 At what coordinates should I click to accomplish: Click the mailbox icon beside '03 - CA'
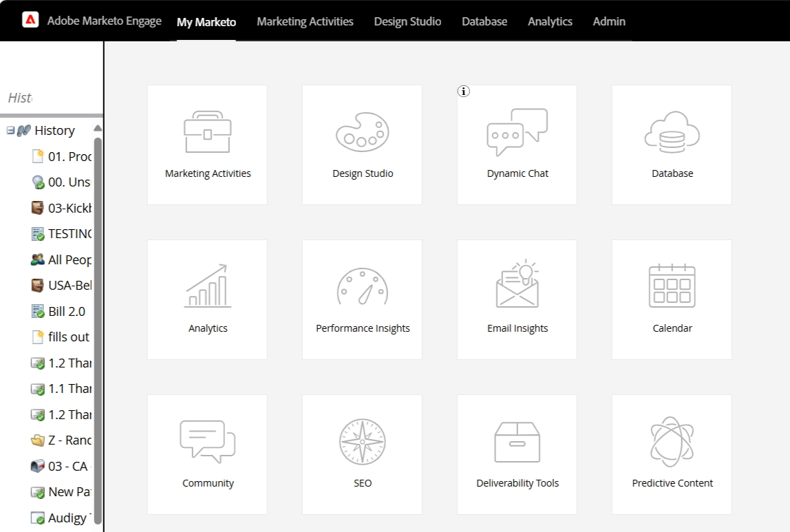click(38, 466)
